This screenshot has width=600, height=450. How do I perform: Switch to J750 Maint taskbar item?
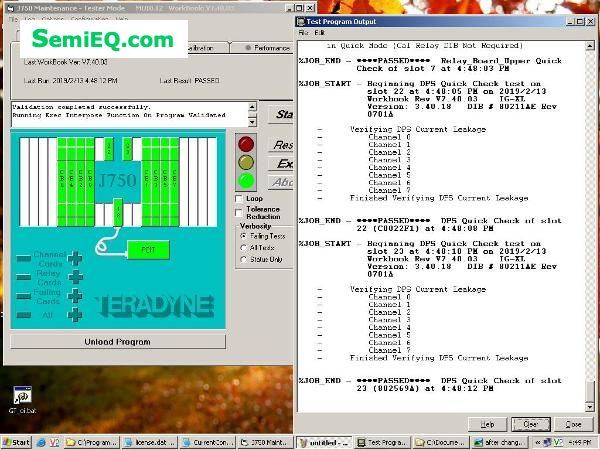coord(265,443)
